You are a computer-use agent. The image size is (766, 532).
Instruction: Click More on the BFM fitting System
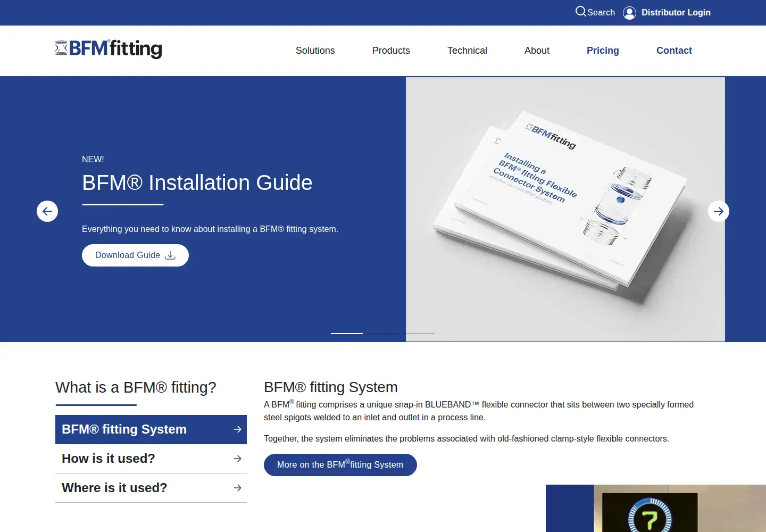coord(340,465)
